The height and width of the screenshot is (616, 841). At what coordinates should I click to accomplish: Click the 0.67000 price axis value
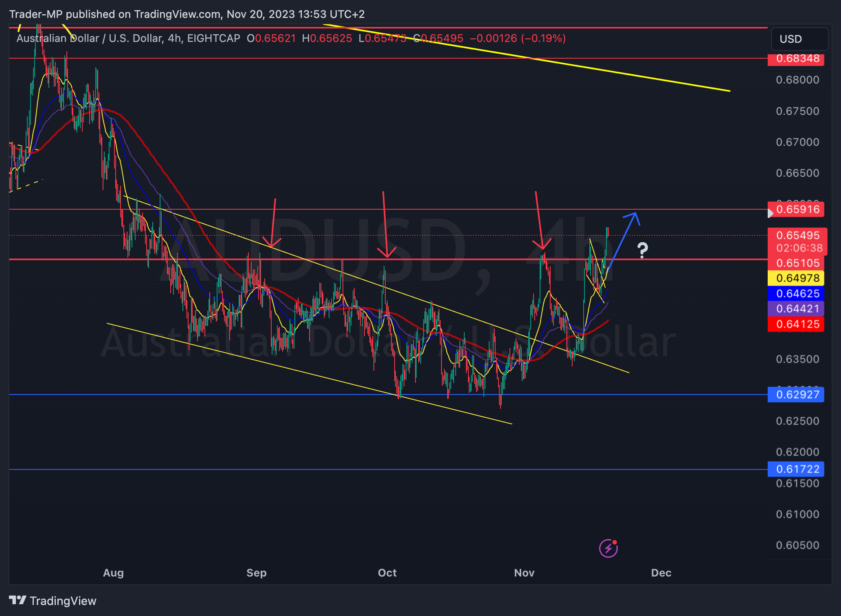pos(797,142)
